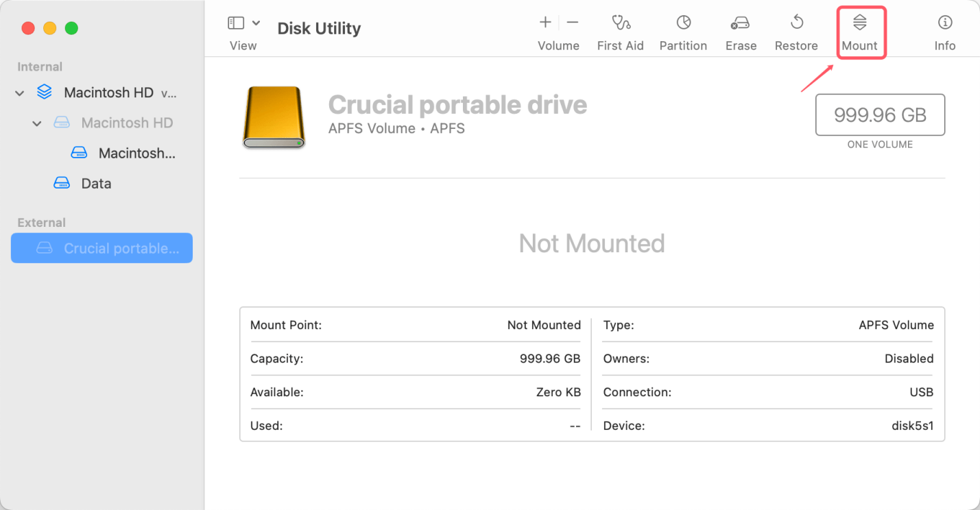
Task: Click the 999.96 GB volume size button
Action: (880, 114)
